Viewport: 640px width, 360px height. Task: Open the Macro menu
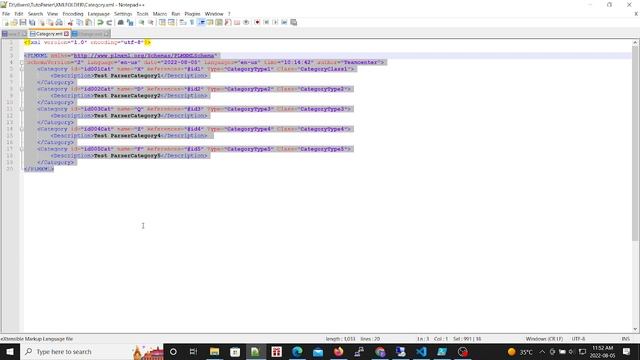pos(160,14)
